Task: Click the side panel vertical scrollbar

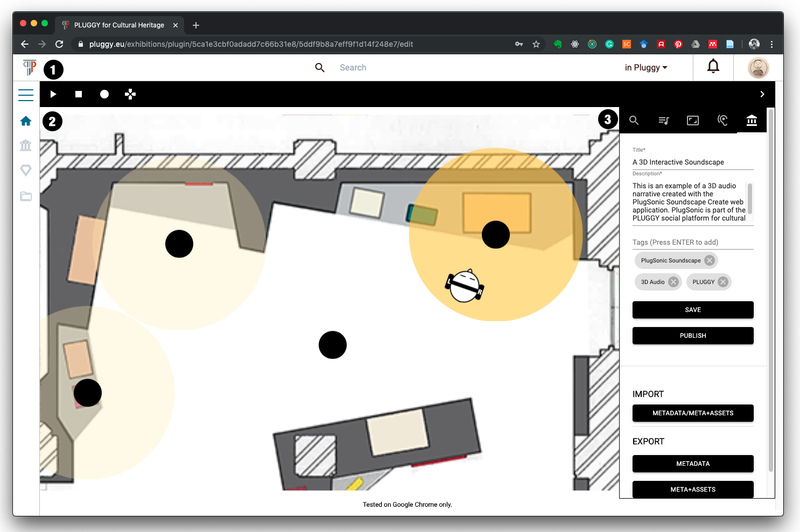Action: [771, 290]
